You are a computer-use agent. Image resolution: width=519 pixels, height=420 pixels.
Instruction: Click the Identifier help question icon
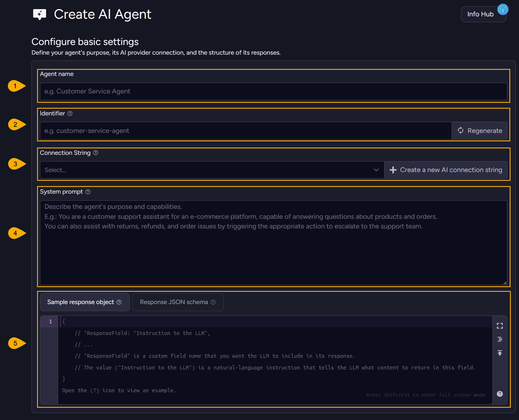[x=70, y=113]
